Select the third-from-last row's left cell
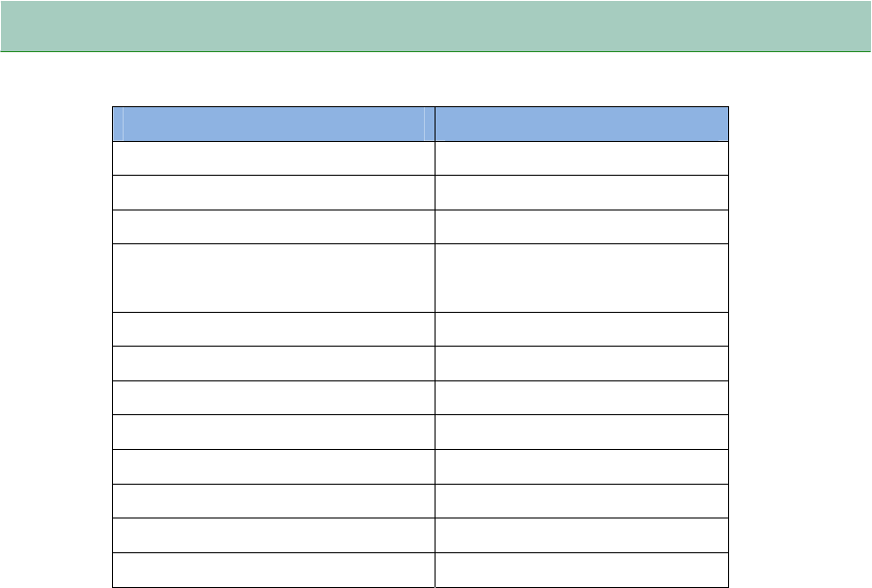 (x=273, y=500)
